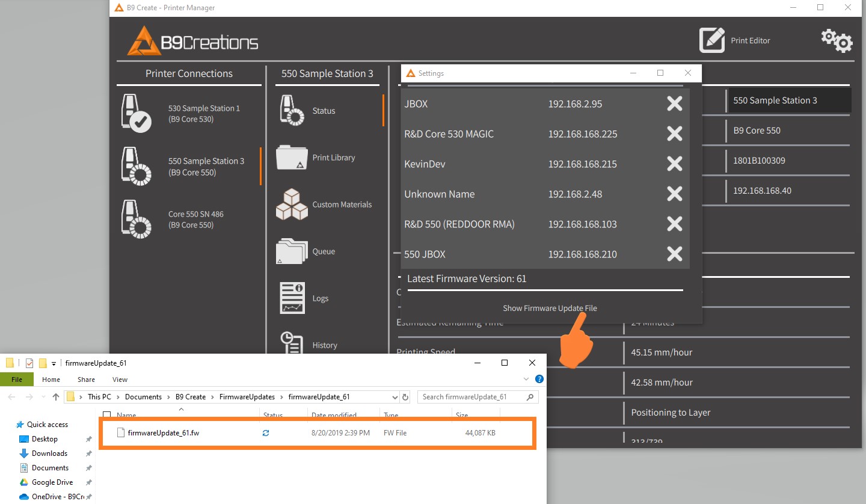
Task: Click the Custom Materials cubes icon
Action: pos(292,204)
